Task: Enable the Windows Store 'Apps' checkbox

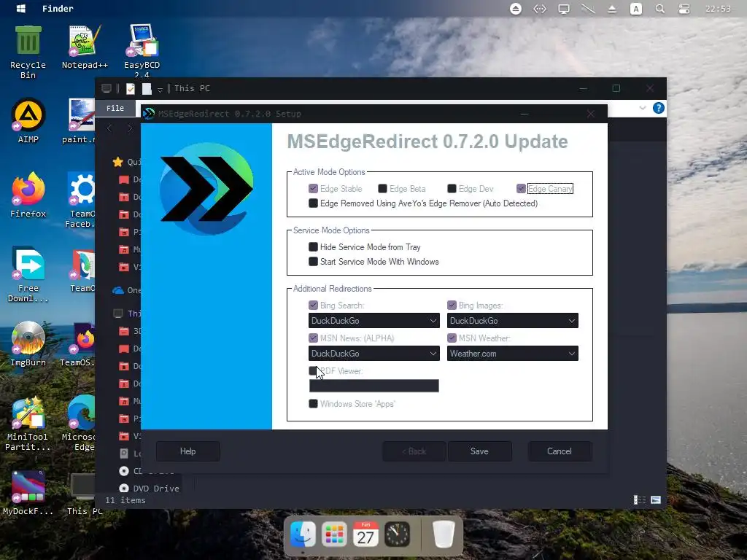Action: [x=313, y=404]
